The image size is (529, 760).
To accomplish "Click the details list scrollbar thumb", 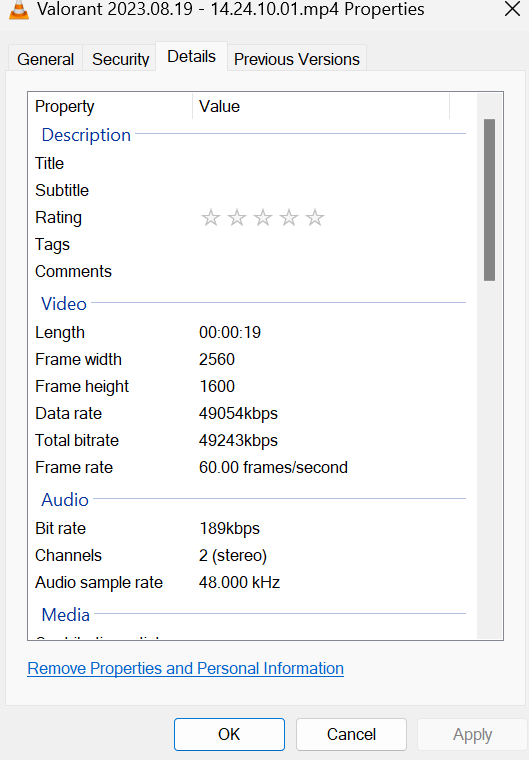I will pyautogui.click(x=489, y=200).
